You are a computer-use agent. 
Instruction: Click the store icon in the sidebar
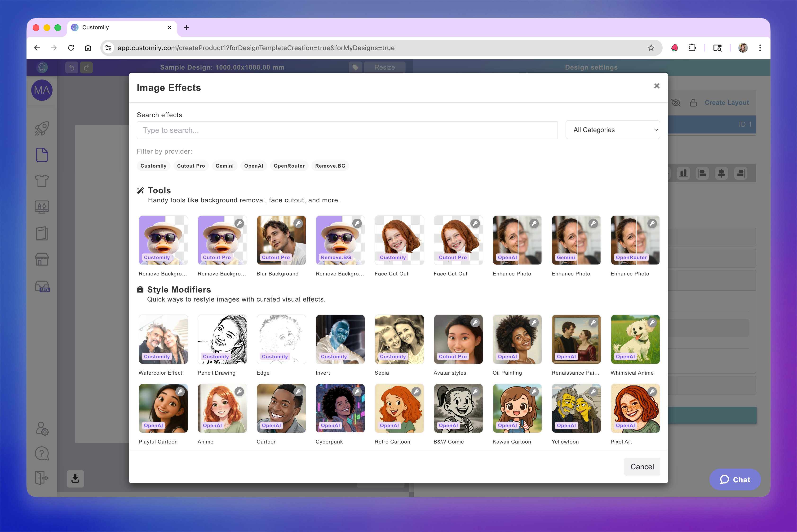41,259
